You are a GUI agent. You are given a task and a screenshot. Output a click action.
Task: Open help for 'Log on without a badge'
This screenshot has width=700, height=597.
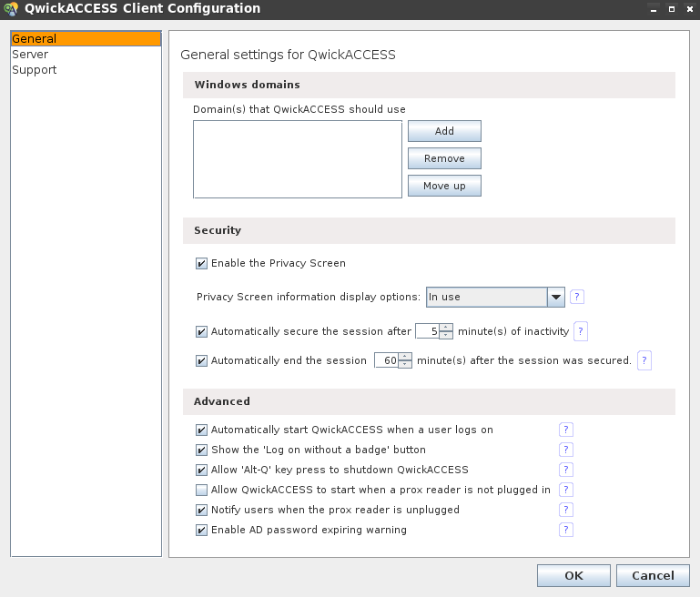pos(566,450)
